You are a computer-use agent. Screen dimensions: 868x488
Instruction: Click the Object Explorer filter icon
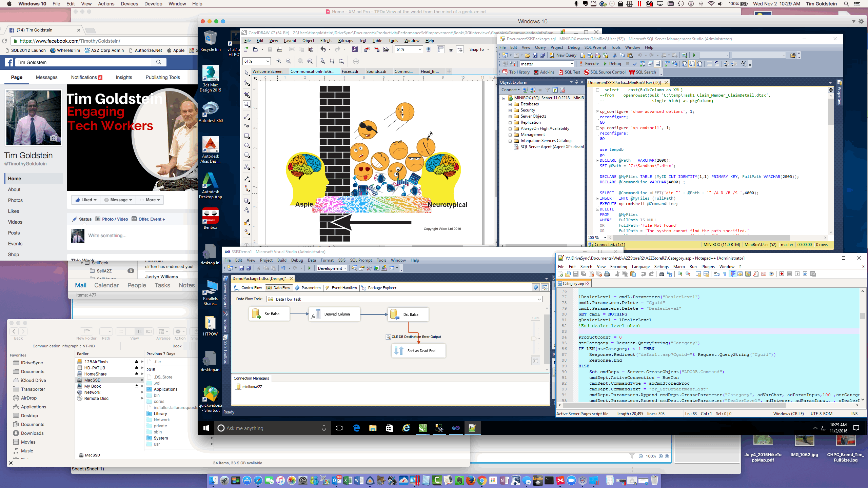[x=548, y=90]
